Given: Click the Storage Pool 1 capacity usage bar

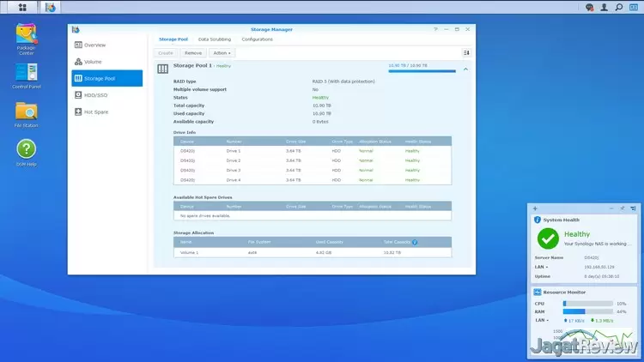Looking at the screenshot, I should [x=422, y=71].
